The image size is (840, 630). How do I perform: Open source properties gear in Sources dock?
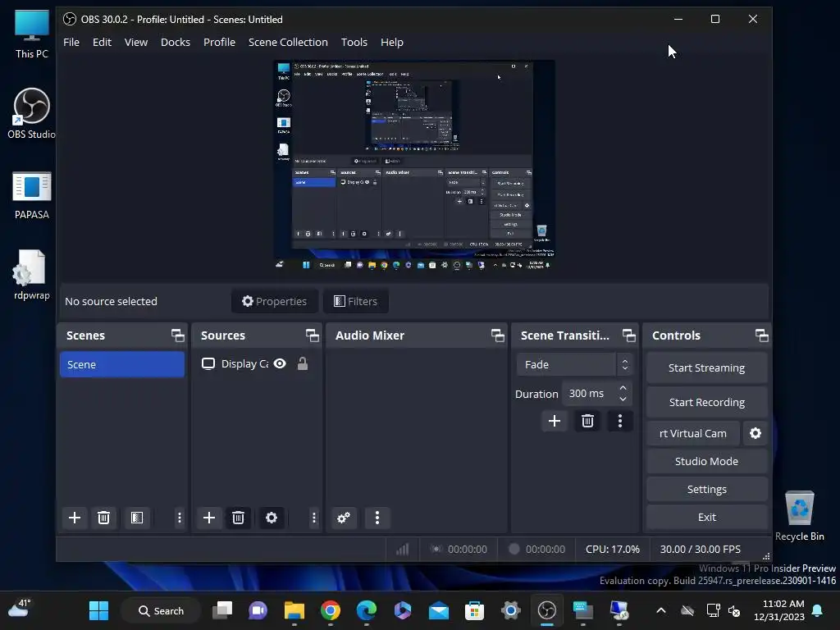click(272, 518)
